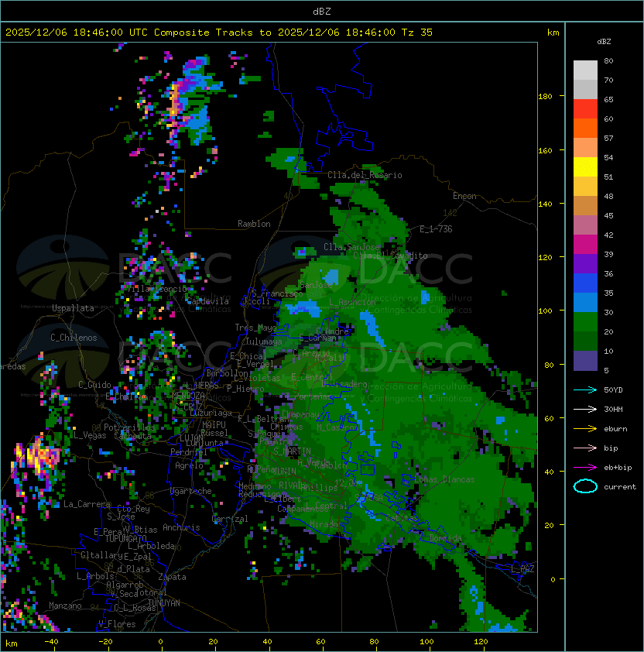Viewport: 644px width, 652px height.
Task: Click the Perdriel place label
Action: tap(188, 451)
